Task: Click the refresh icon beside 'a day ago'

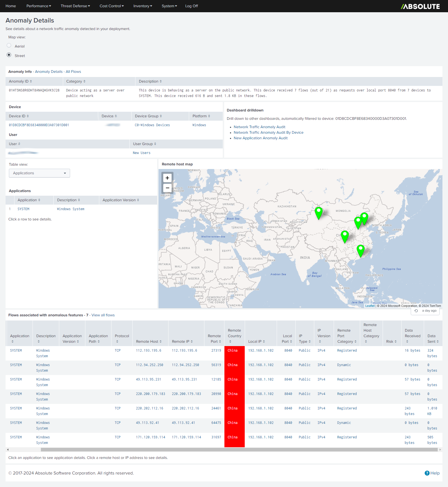Action: point(416,311)
